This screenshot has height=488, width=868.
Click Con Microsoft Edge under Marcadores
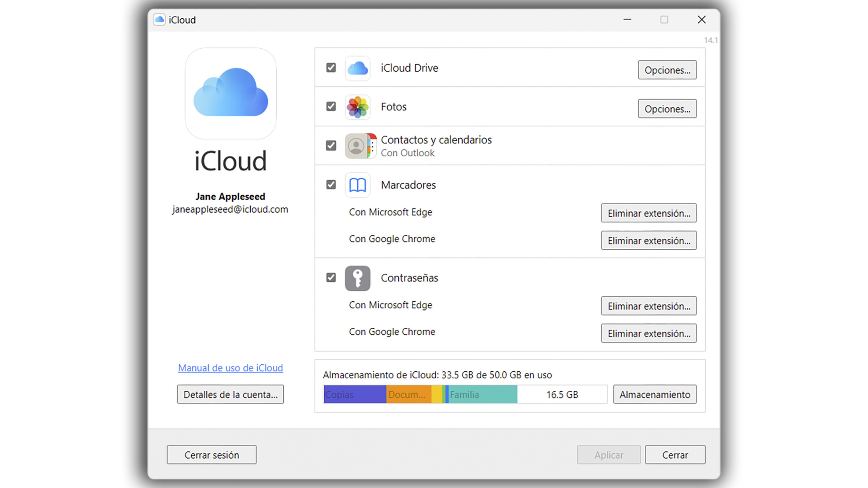391,212
